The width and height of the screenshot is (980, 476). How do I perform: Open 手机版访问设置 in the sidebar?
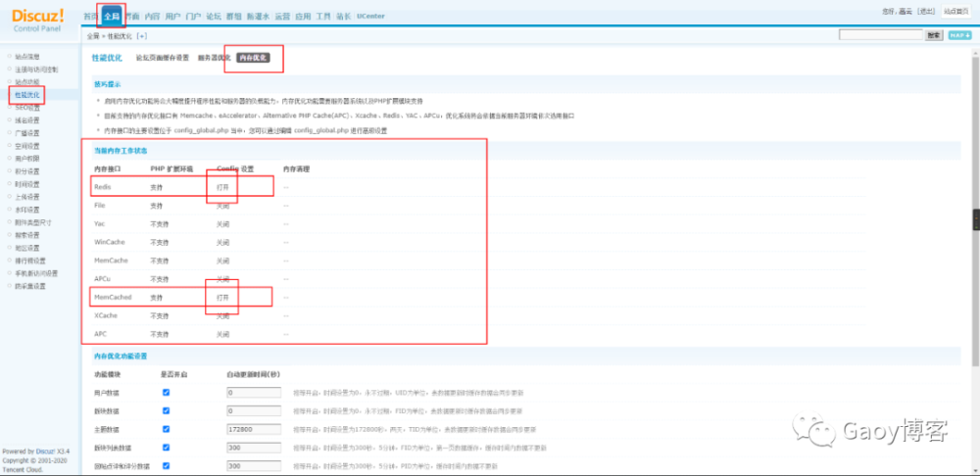tap(36, 273)
